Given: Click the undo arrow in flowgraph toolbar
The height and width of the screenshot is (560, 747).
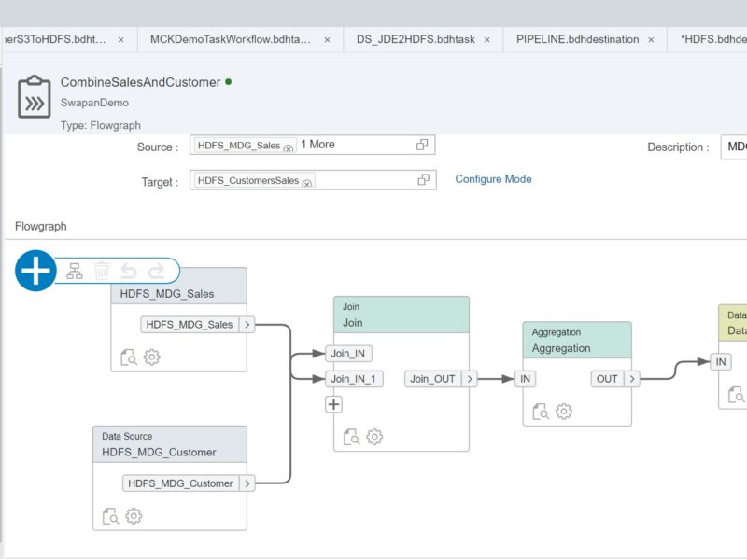Looking at the screenshot, I should 129,271.
